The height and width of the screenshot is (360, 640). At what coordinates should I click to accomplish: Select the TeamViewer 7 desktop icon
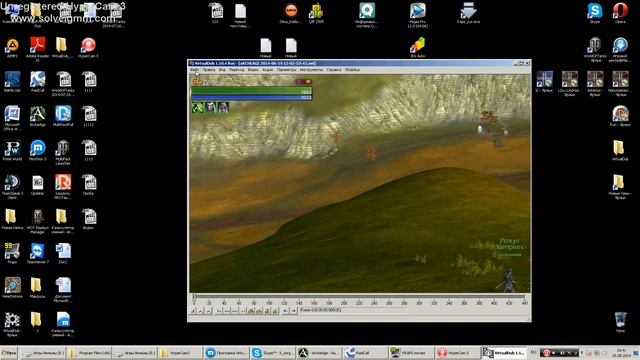pos(38,253)
